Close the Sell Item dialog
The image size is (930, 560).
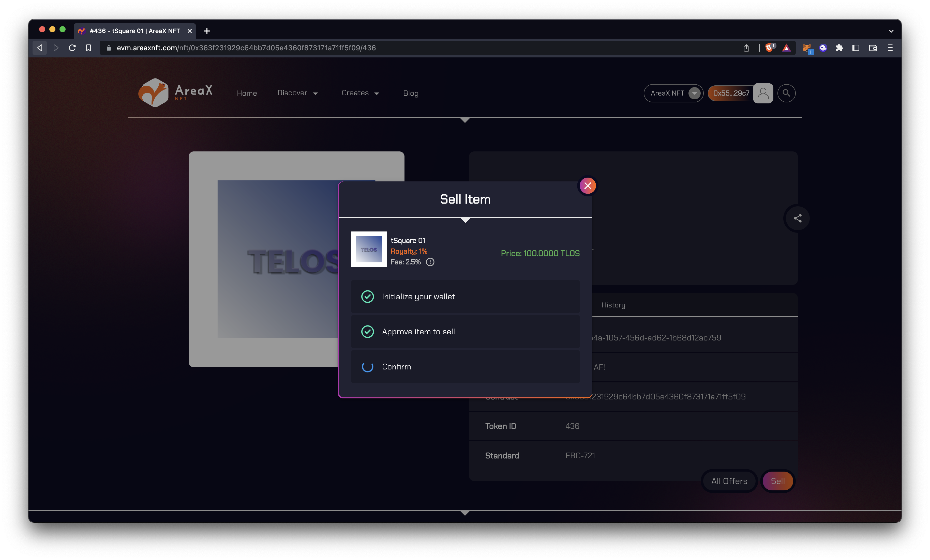point(588,185)
